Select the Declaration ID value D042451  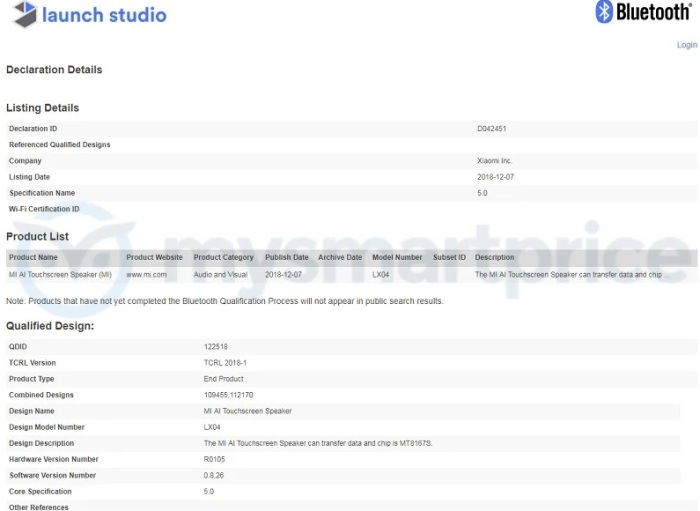[492, 129]
